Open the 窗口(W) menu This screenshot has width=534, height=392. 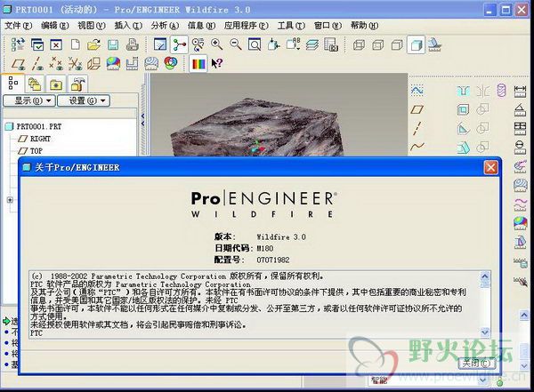[x=328, y=26]
